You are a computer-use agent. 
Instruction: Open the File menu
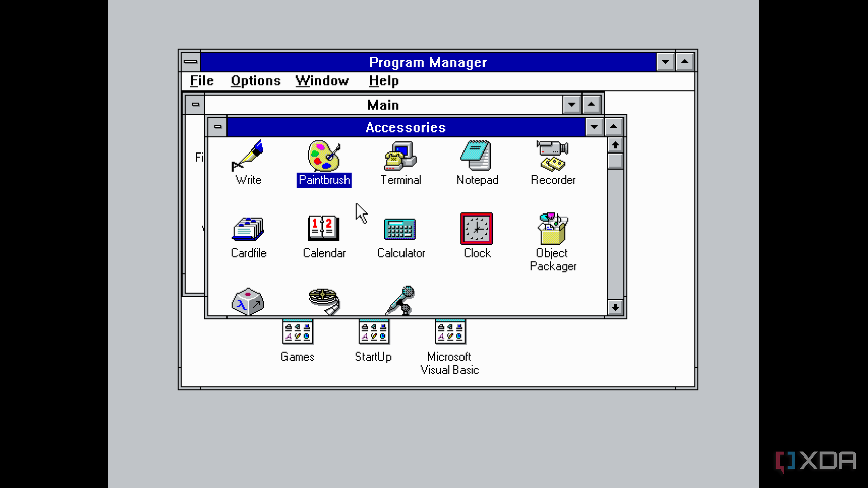201,81
